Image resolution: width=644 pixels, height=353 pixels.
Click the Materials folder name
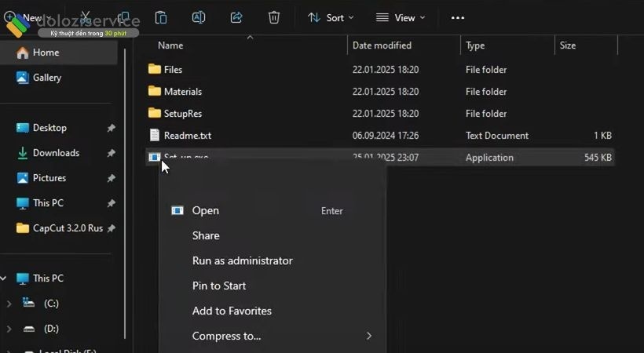point(183,92)
